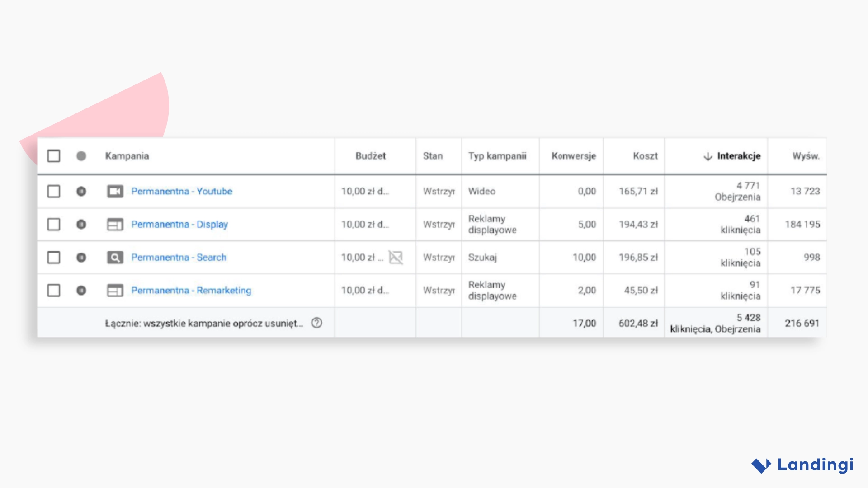Open the Permanentna - Youtube campaign link
The height and width of the screenshot is (488, 868).
[x=182, y=191]
